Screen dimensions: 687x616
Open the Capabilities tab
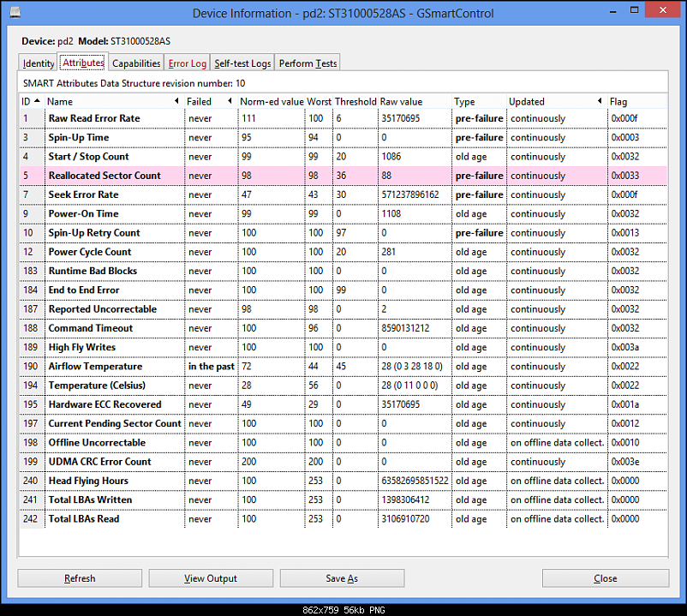click(136, 63)
